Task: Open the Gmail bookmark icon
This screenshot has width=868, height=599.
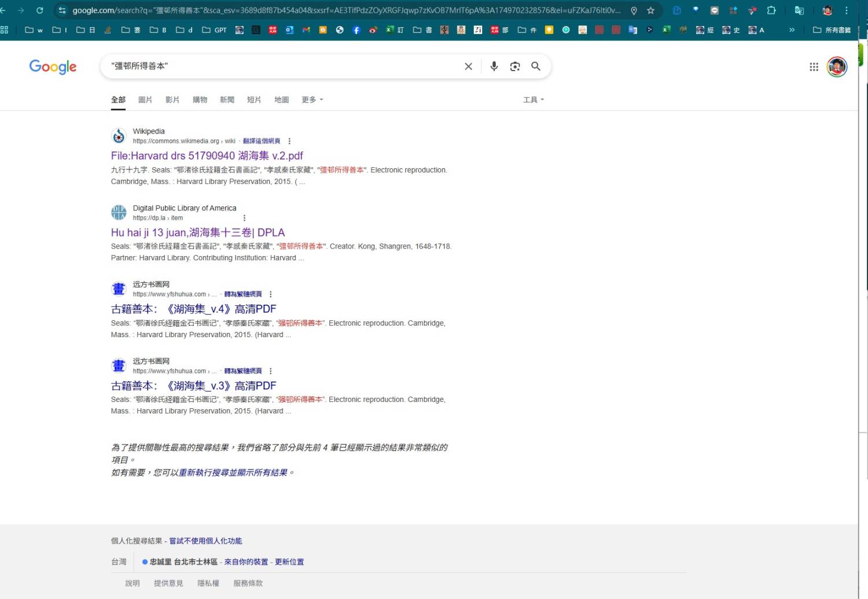Action: pos(306,30)
